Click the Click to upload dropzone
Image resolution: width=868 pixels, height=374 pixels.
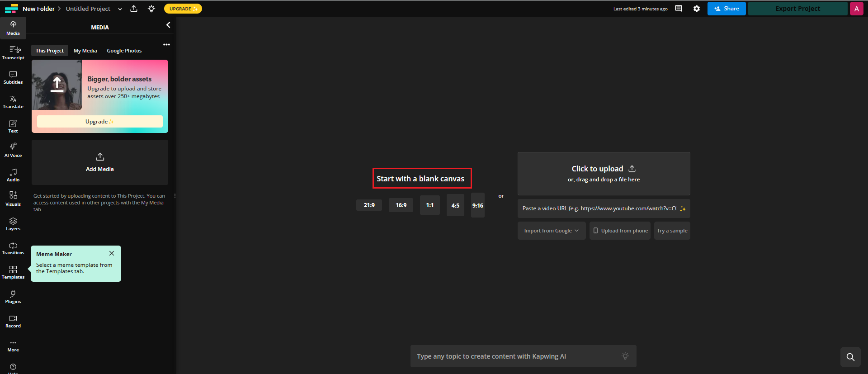pyautogui.click(x=604, y=174)
